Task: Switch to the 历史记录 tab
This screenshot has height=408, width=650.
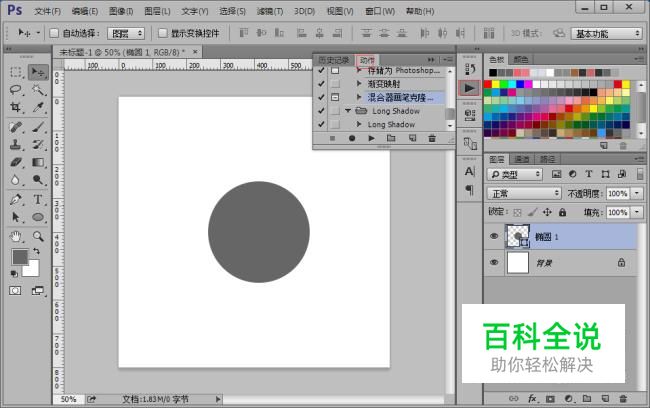Action: 334,60
